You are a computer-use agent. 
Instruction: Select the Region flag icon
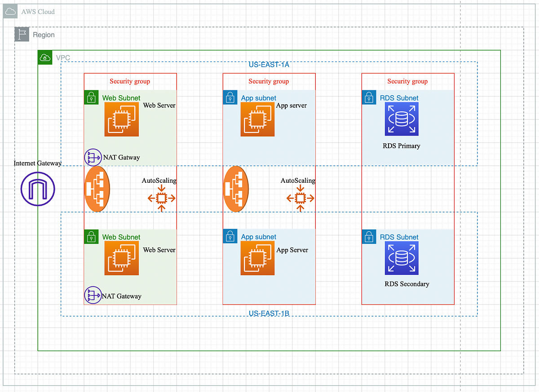(x=22, y=34)
